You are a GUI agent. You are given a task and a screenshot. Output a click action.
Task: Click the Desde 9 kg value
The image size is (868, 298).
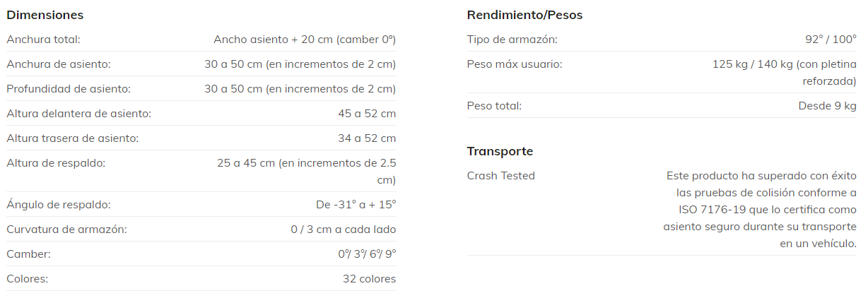827,106
